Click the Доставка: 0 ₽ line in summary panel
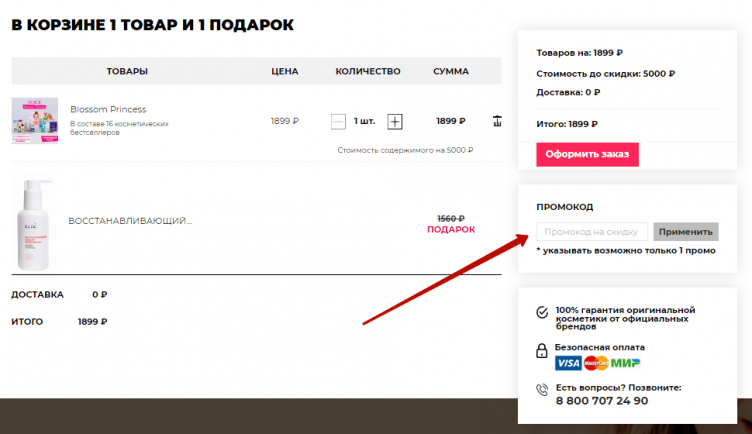The height and width of the screenshot is (434, 752). pyautogui.click(x=568, y=92)
